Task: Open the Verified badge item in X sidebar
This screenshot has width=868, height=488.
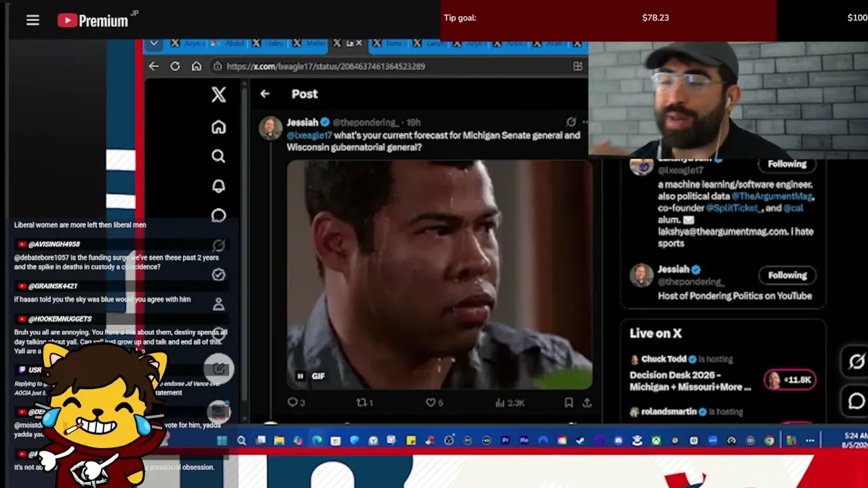Action: (218, 274)
